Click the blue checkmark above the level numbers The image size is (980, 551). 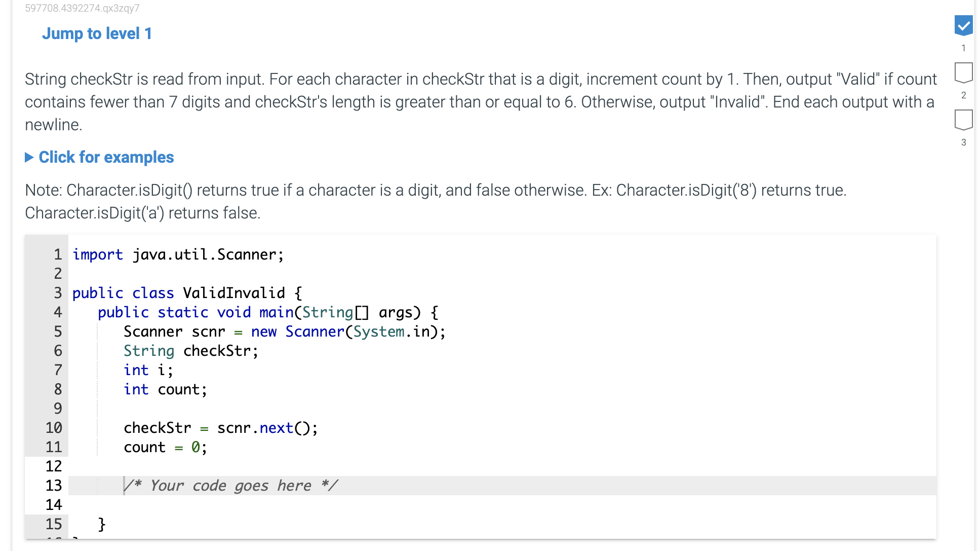point(963,25)
